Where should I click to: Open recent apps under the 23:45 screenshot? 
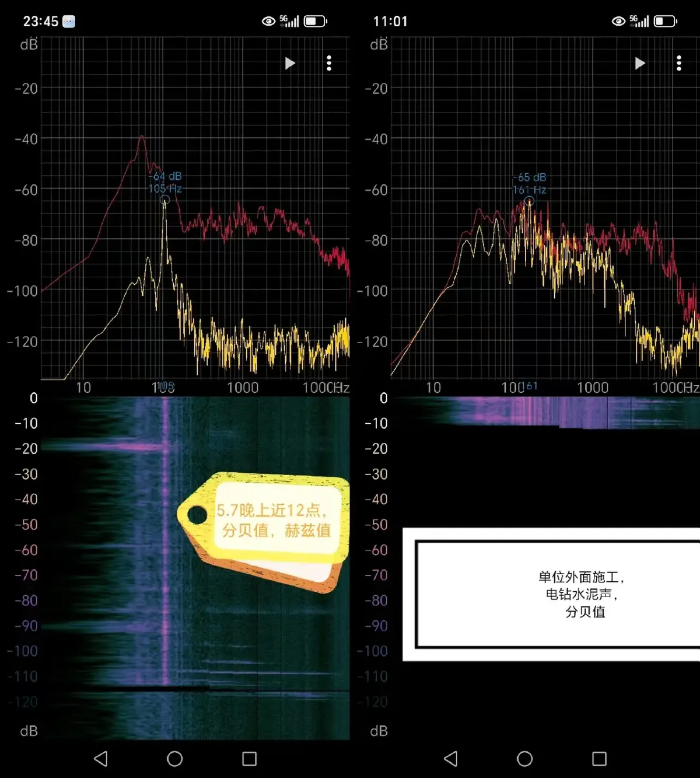click(250, 758)
